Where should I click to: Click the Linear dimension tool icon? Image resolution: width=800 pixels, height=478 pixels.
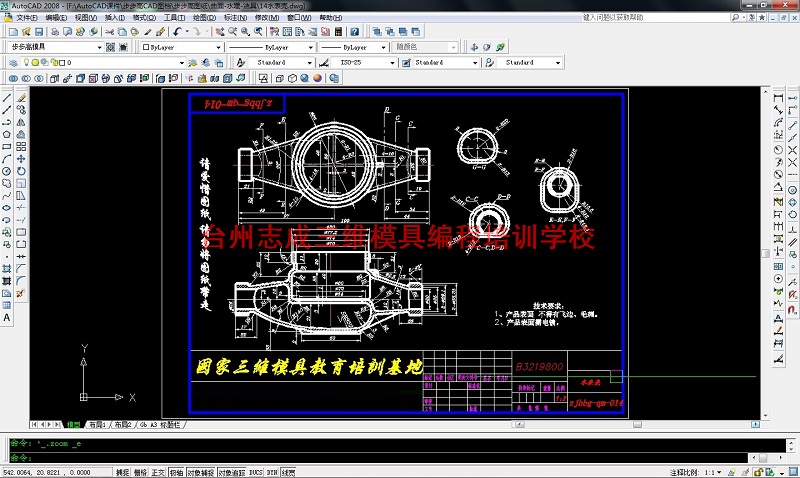click(778, 98)
